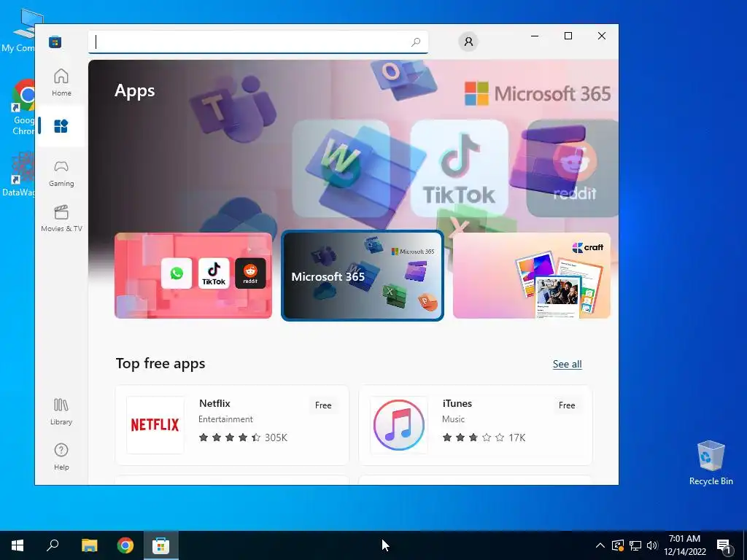Image resolution: width=747 pixels, height=560 pixels.
Task: Click the Microsoft Store taskbar icon
Action: point(161,545)
